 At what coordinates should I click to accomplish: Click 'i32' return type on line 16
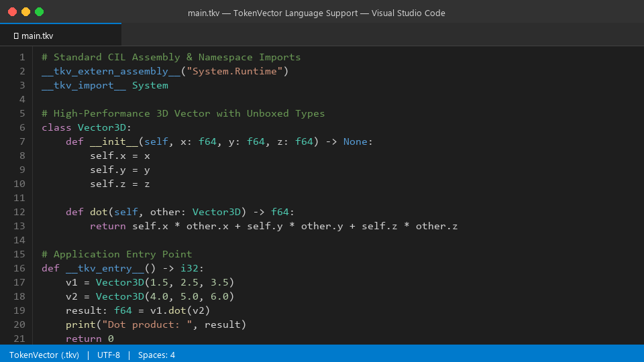pyautogui.click(x=189, y=268)
